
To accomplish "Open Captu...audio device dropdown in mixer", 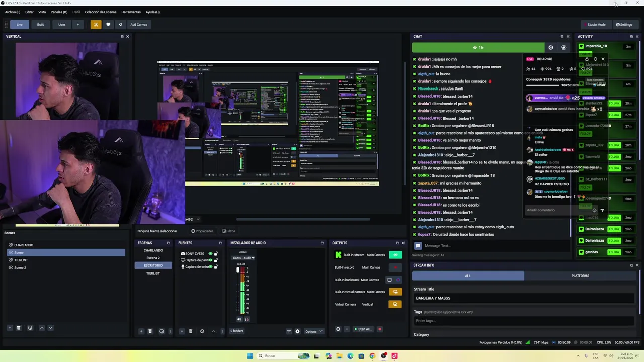I will [x=244, y=258].
